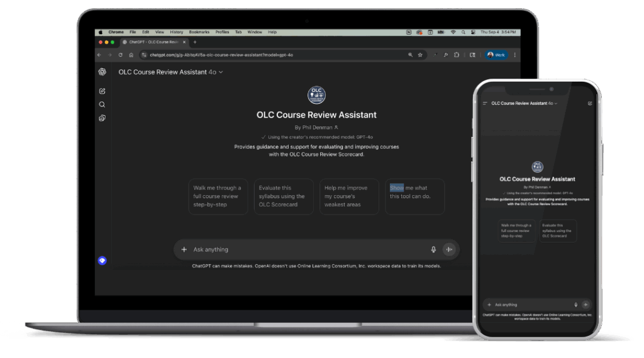Open a new browser tab

[195, 42]
